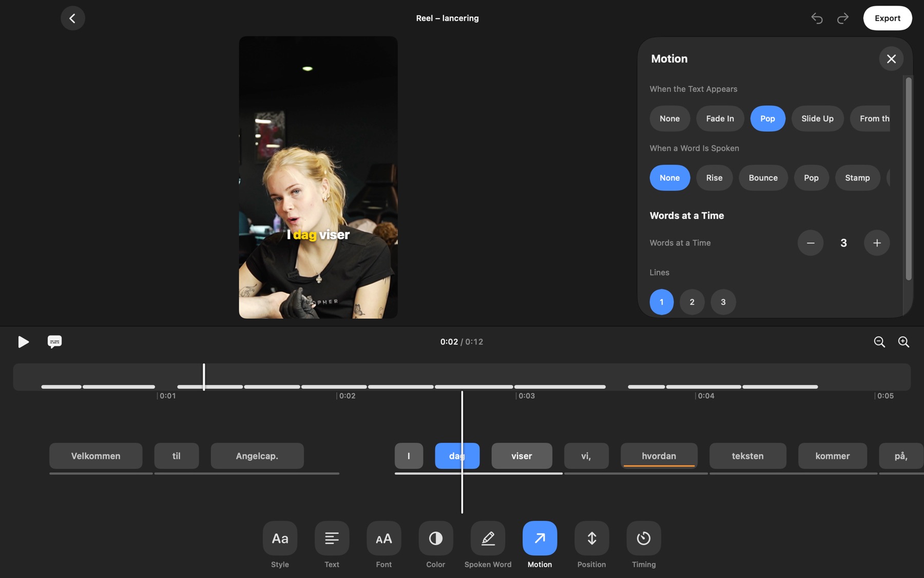
Task: Choose Stamp spoken word animation
Action: [857, 178]
